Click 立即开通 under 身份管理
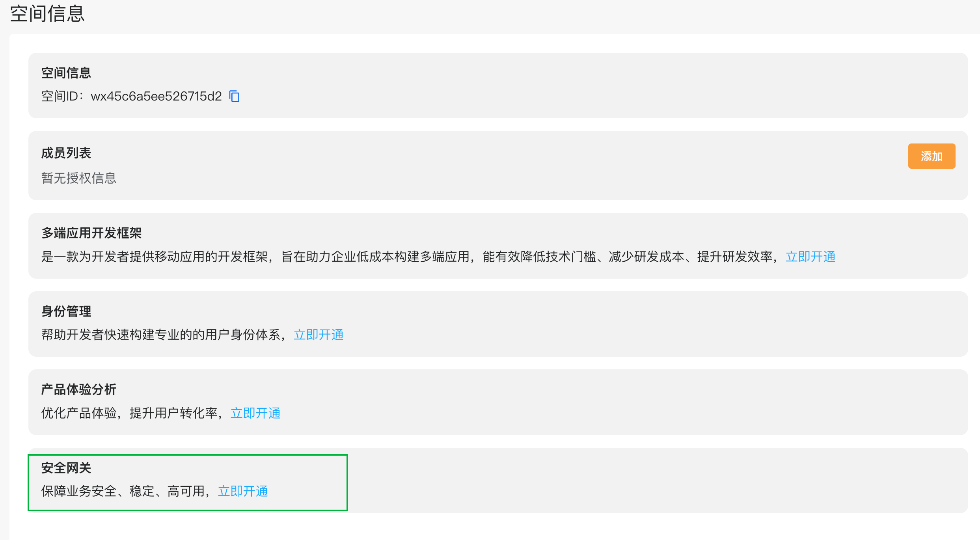The width and height of the screenshot is (980, 540). coord(319,335)
